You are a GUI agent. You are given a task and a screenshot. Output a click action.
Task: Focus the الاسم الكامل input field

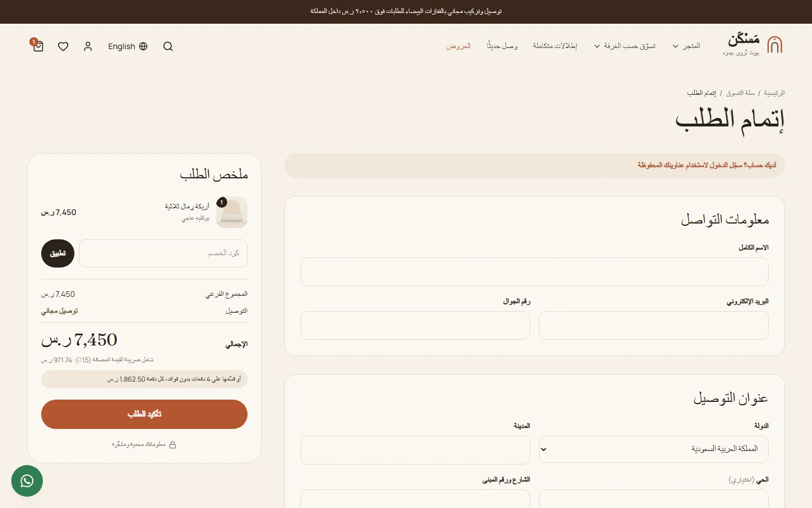click(x=535, y=272)
